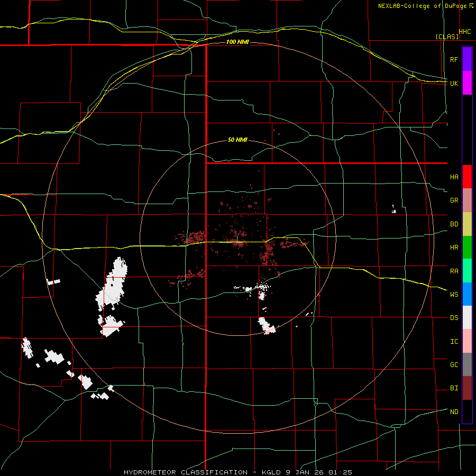
Task: Select the BD yellow legend swatch
Action: 467,224
